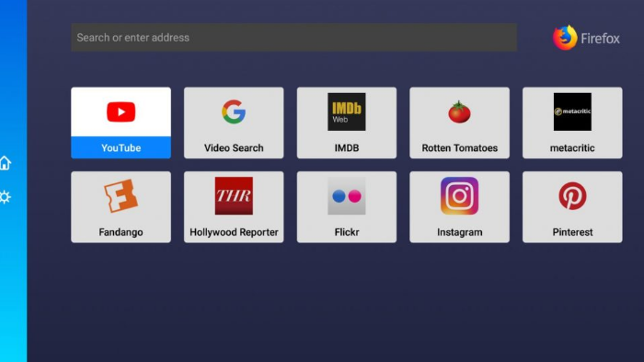The height and width of the screenshot is (362, 644).
Task: Open the YouTube tile
Action: (x=121, y=123)
